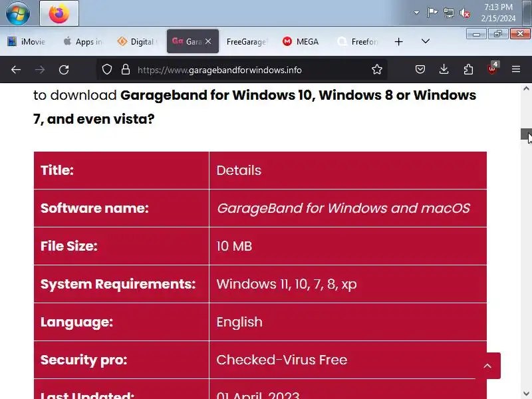The width and height of the screenshot is (532, 399).
Task: Click the 'System Requirements:' cell
Action: click(122, 284)
